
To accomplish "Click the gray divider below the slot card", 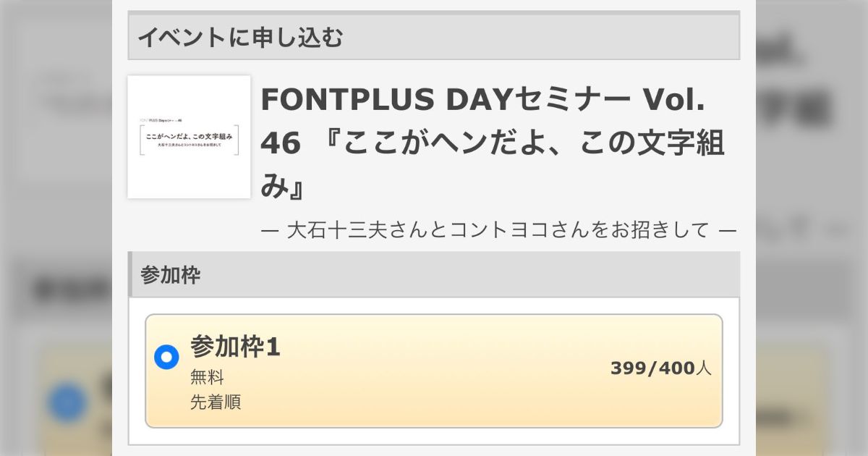I will coord(433,444).
